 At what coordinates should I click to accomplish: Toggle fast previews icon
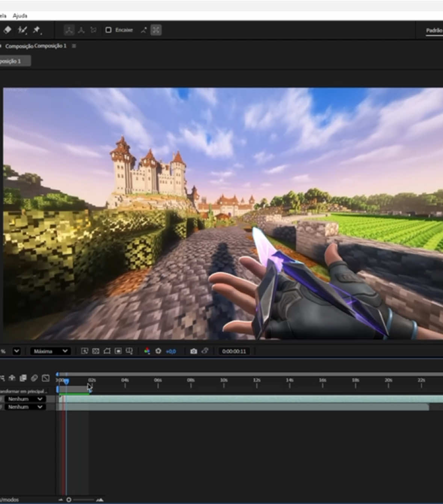(x=85, y=351)
